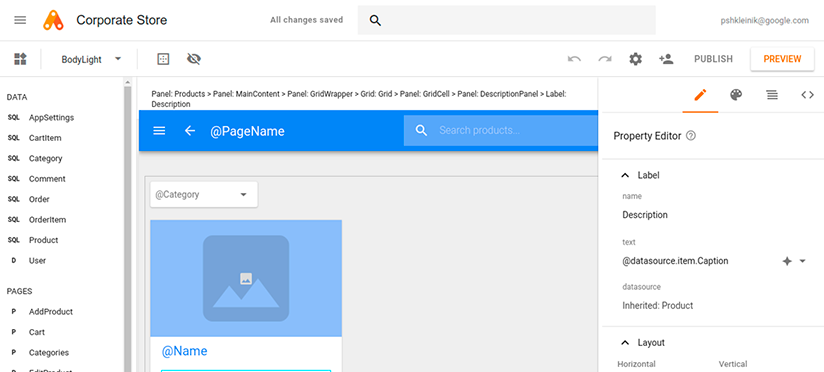Open the Events list tab icon

[x=771, y=95]
